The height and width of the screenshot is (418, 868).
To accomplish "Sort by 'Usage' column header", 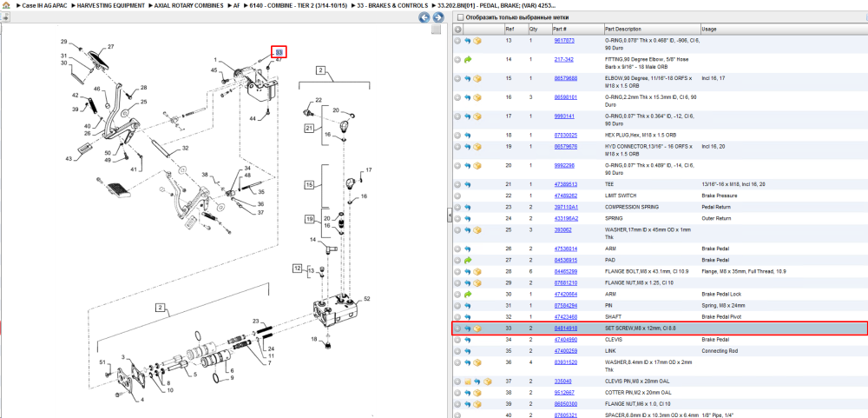I will pyautogui.click(x=783, y=29).
